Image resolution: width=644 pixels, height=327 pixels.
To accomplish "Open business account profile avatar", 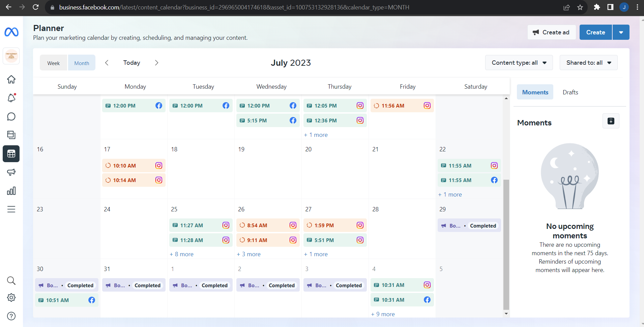I will tap(11, 56).
